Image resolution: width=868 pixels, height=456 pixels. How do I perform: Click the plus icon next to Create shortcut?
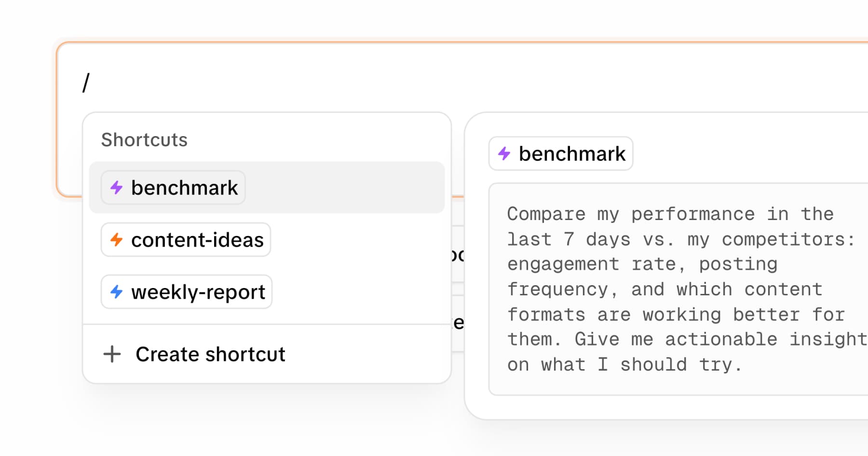112,354
